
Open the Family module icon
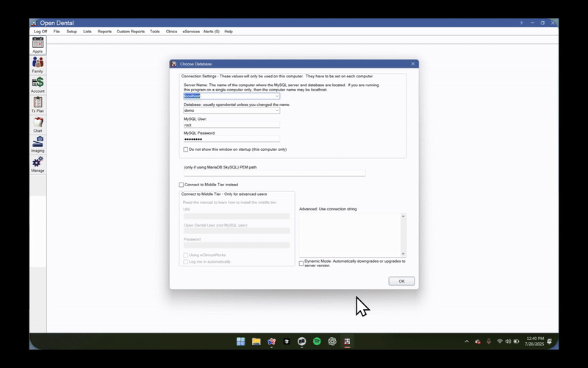click(37, 63)
